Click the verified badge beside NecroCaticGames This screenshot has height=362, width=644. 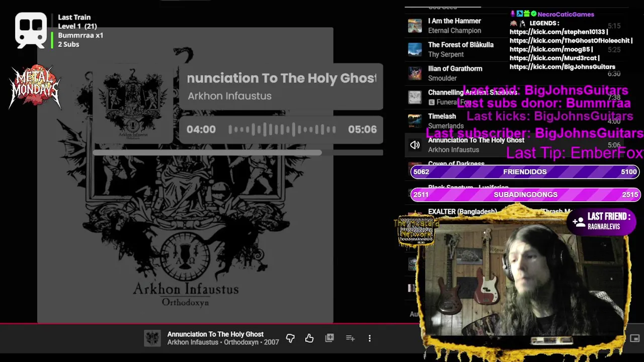pyautogui.click(x=534, y=14)
